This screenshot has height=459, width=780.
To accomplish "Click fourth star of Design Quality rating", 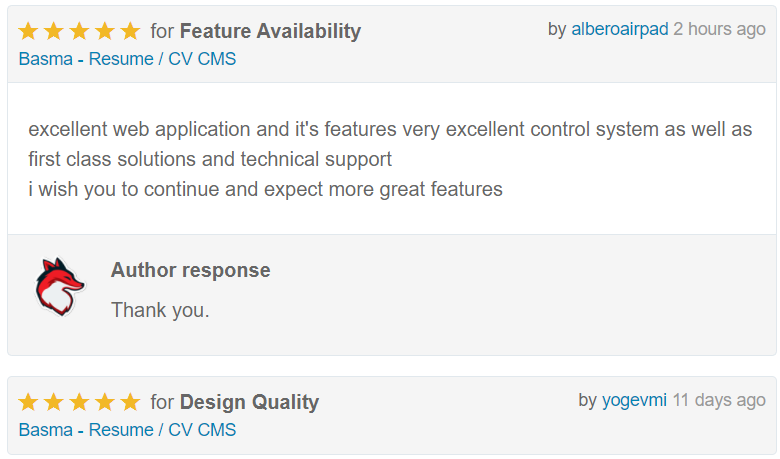I will (105, 402).
